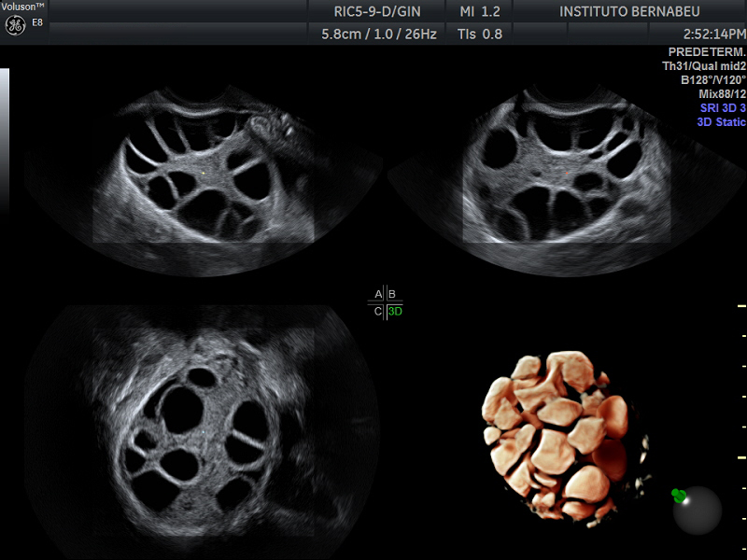Click the green light-source marker on sphere
The image size is (747, 560).
(678, 496)
